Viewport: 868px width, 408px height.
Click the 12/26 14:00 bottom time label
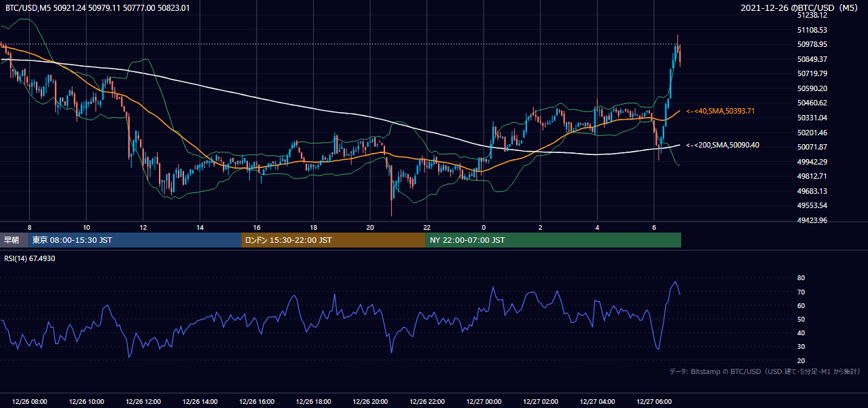tap(200, 402)
